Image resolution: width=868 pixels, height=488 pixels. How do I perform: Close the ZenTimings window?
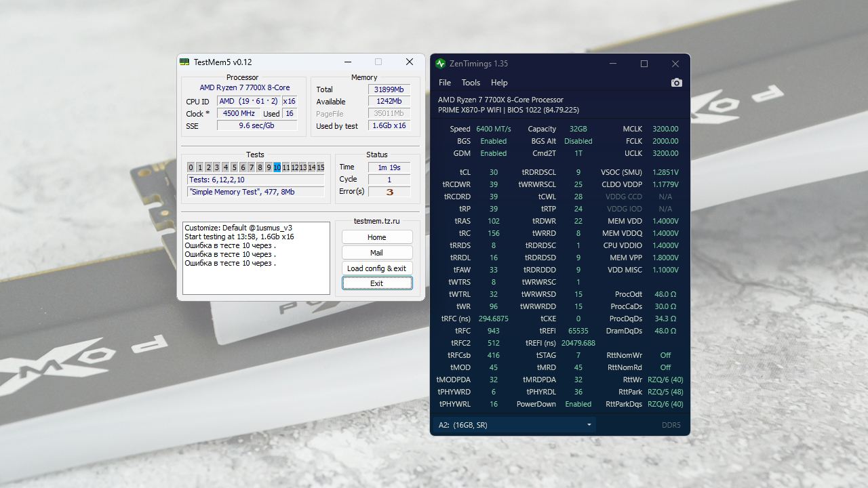pos(675,64)
